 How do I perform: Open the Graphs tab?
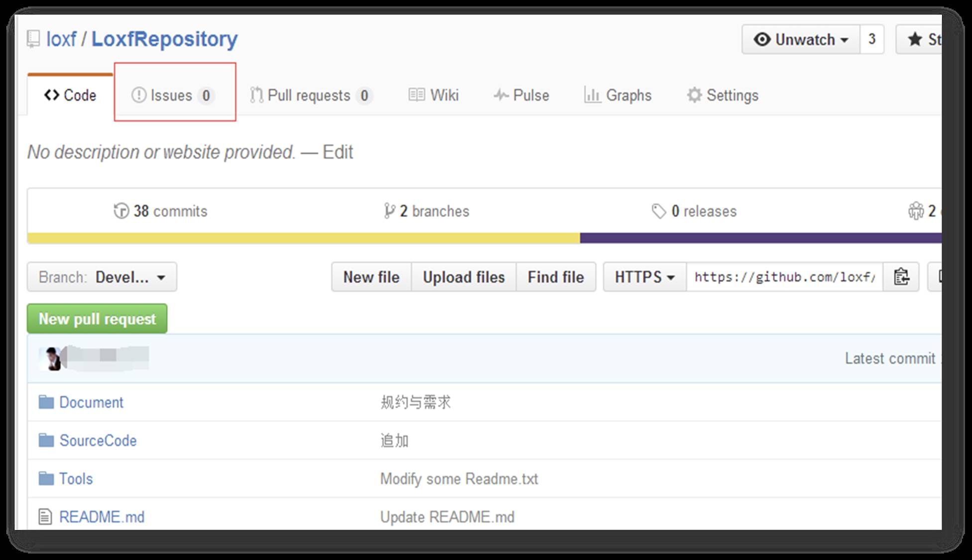(617, 95)
